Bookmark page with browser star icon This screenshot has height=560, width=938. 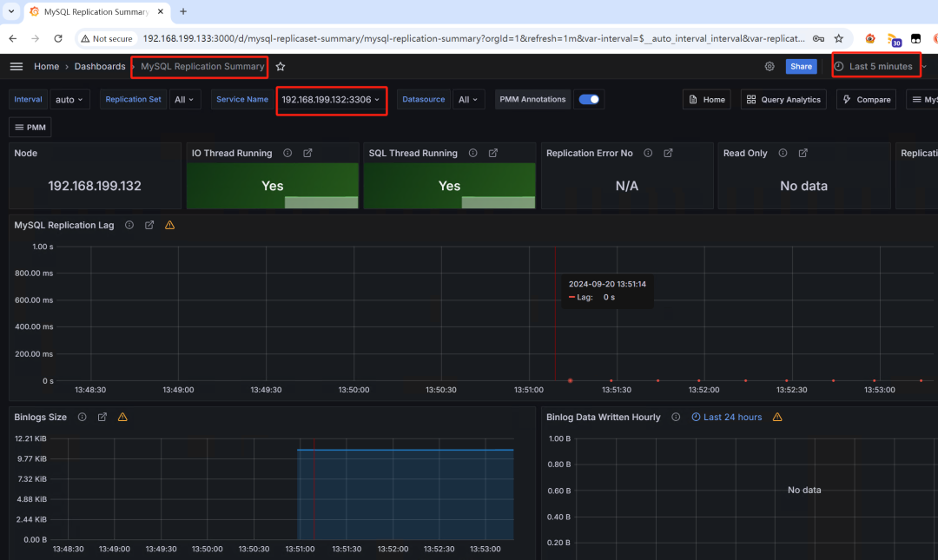pyautogui.click(x=839, y=38)
